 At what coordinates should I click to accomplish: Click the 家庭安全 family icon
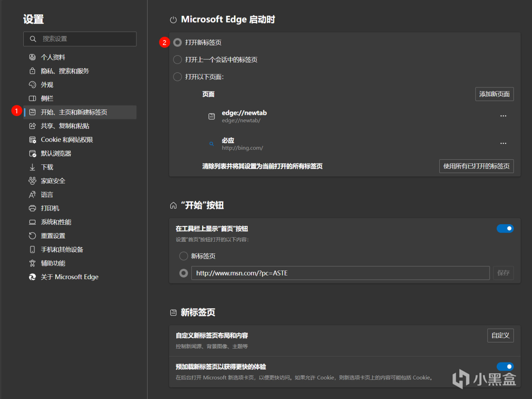point(32,181)
